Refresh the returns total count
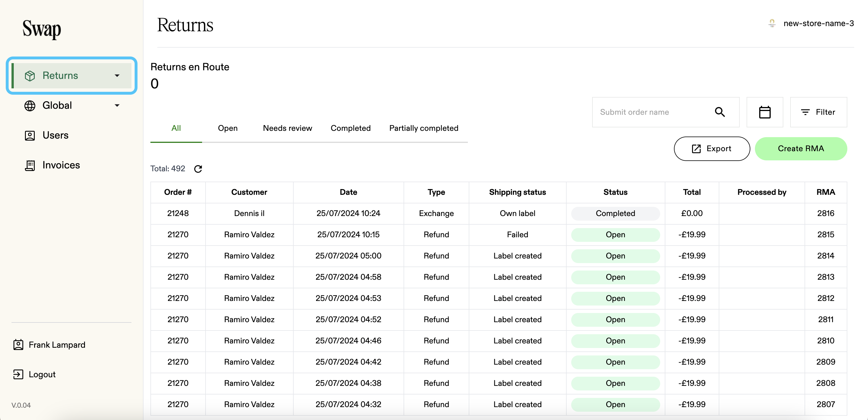 [x=198, y=169]
